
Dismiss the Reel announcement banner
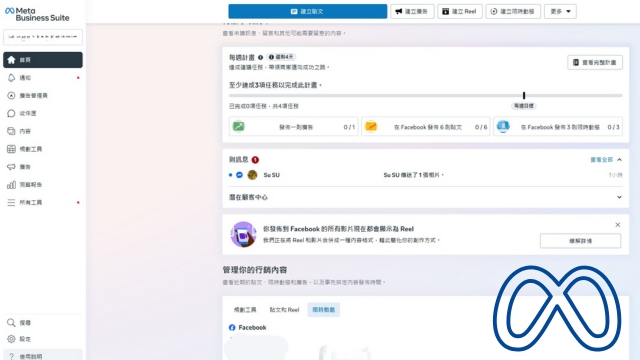point(618,225)
